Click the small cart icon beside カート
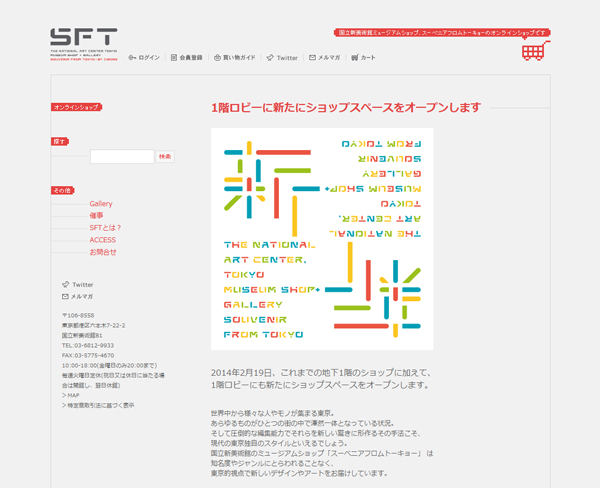This screenshot has height=488, width=600. [355, 57]
